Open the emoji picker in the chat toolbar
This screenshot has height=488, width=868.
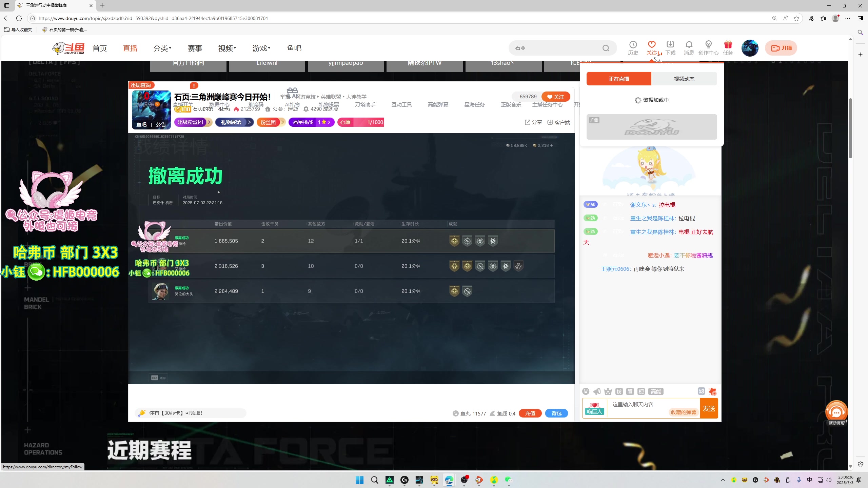tap(586, 391)
